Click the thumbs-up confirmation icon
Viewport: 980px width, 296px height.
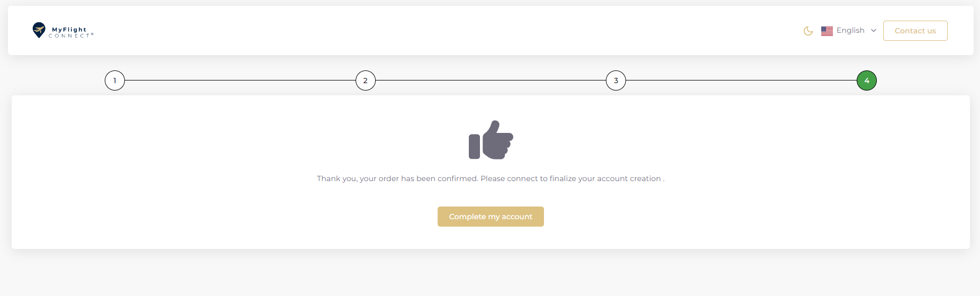(x=491, y=140)
